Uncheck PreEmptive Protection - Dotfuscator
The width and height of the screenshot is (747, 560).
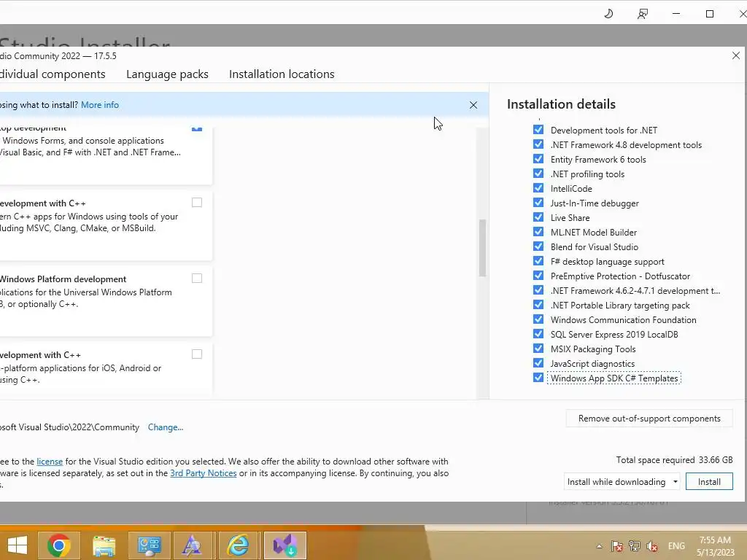pyautogui.click(x=538, y=276)
